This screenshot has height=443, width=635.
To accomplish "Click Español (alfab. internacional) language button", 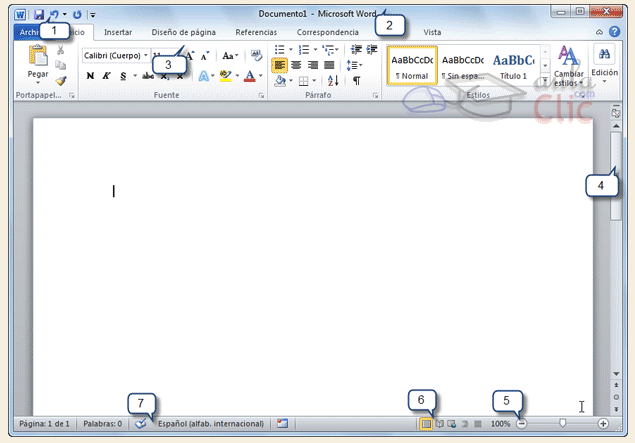I will click(x=210, y=424).
